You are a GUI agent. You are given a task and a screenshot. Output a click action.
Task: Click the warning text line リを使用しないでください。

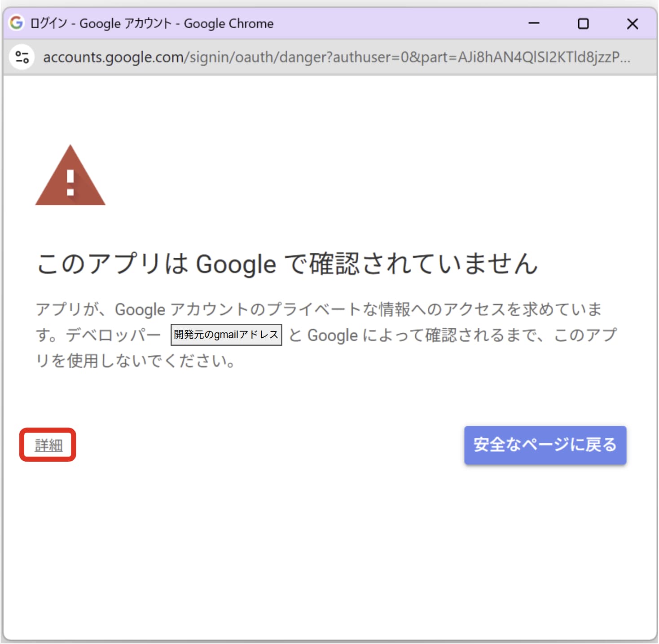pyautogui.click(x=136, y=361)
